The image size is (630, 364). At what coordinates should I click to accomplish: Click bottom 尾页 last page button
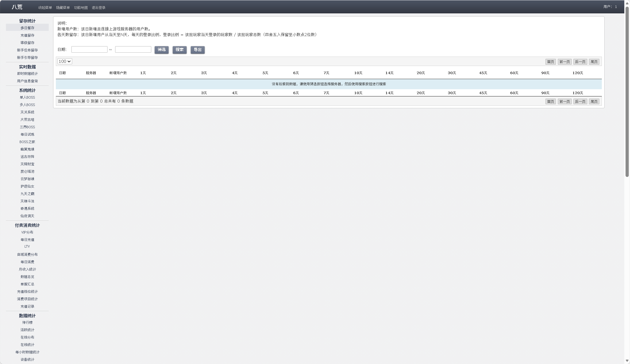594,102
